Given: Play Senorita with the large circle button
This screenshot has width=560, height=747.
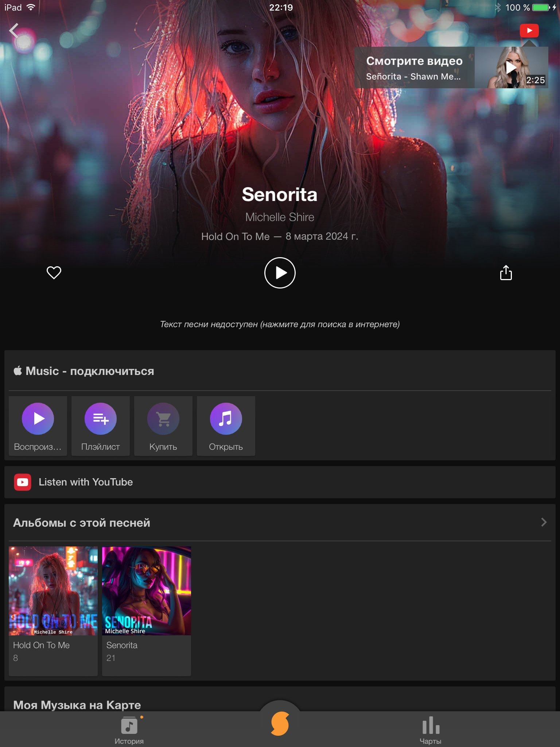Looking at the screenshot, I should (x=280, y=273).
